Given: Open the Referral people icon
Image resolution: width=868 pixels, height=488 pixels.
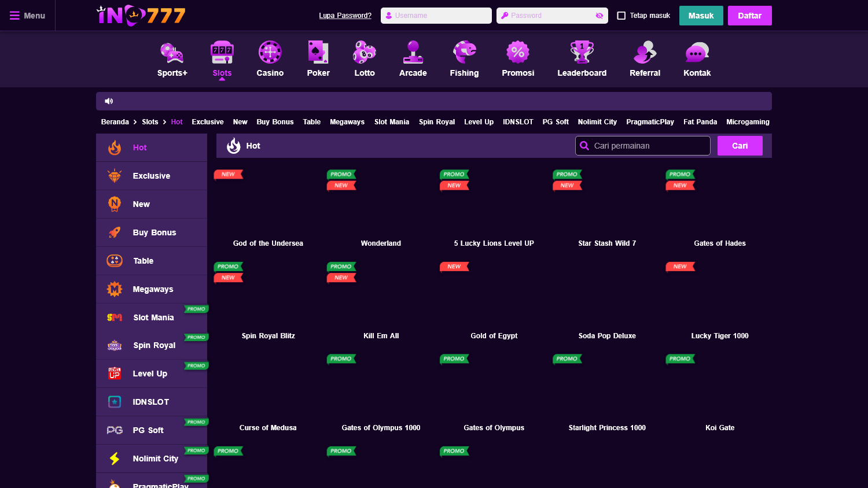Looking at the screenshot, I should coord(645,53).
